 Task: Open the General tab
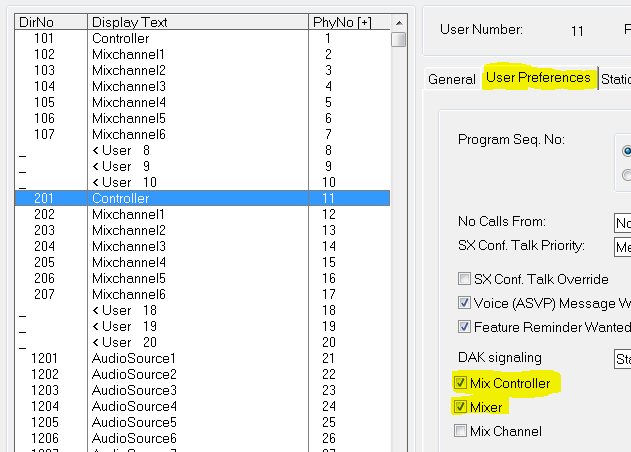451,79
